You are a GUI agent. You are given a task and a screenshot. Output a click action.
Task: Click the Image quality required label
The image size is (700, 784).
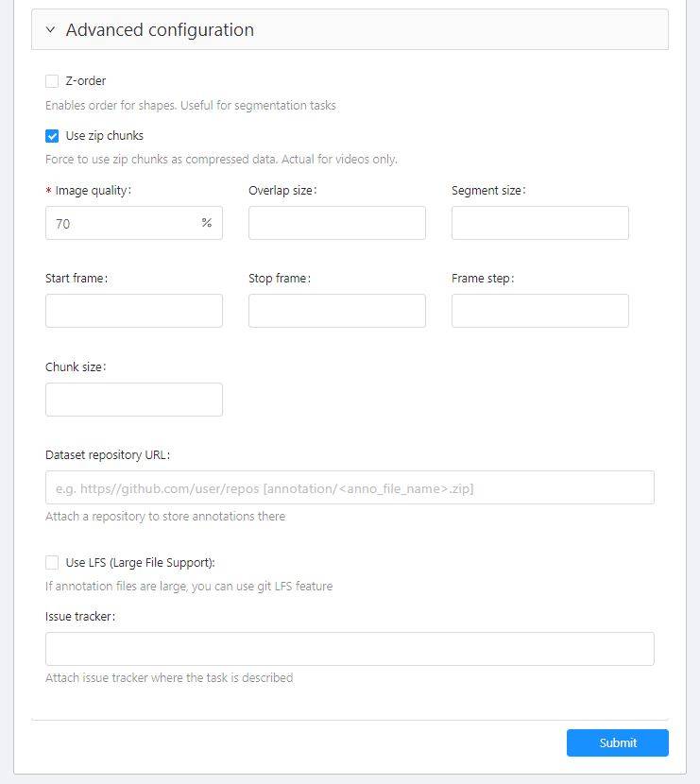tap(93, 191)
